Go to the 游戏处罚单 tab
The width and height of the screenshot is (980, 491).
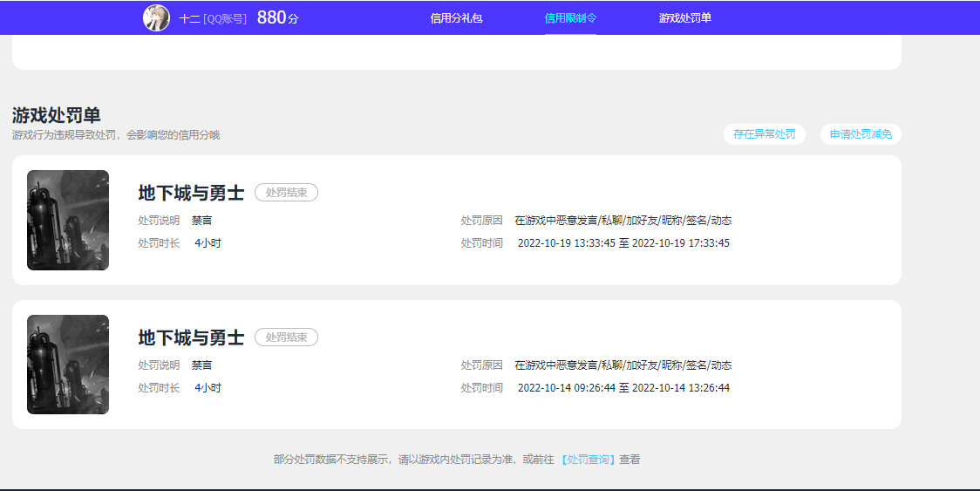tap(685, 18)
